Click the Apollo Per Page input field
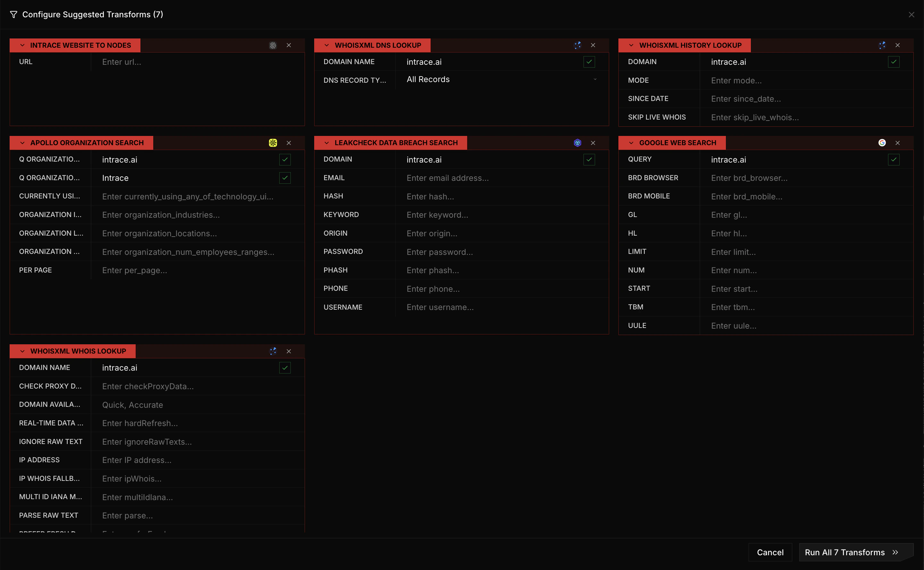The height and width of the screenshot is (570, 924). [197, 270]
